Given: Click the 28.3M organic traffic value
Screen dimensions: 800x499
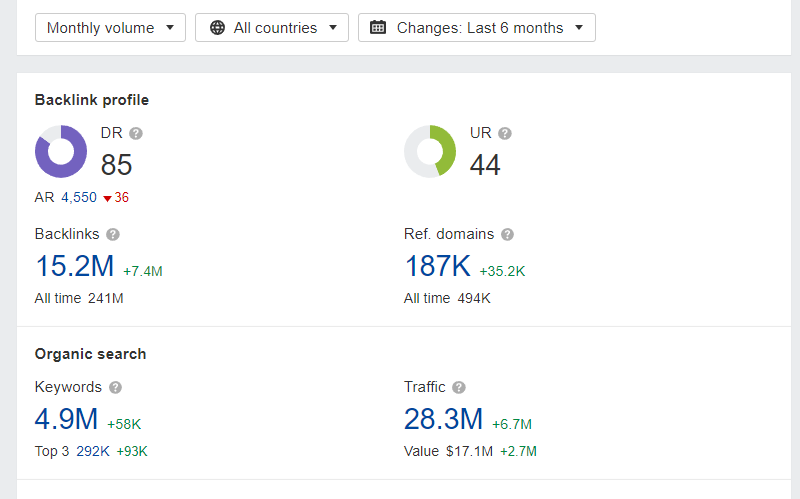Looking at the screenshot, I should click(443, 419).
